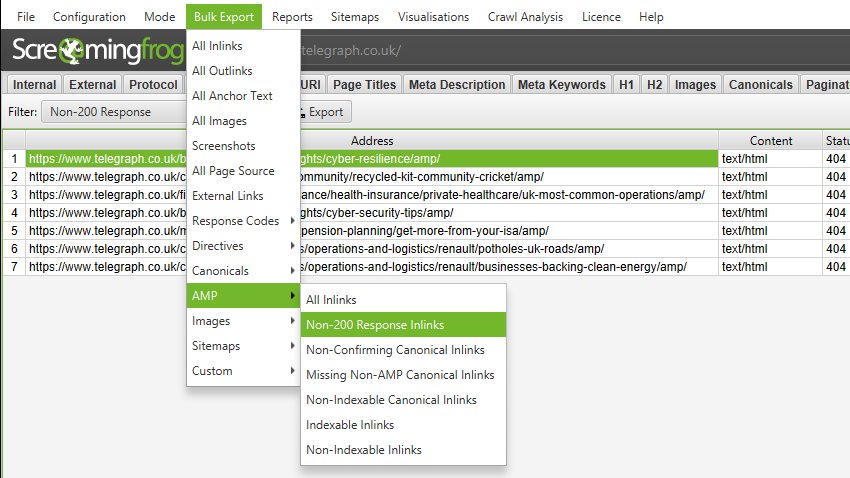Select the recycled-kit-community-cricket/amp/ row
Screen dimensions: 850x478
click(x=372, y=177)
